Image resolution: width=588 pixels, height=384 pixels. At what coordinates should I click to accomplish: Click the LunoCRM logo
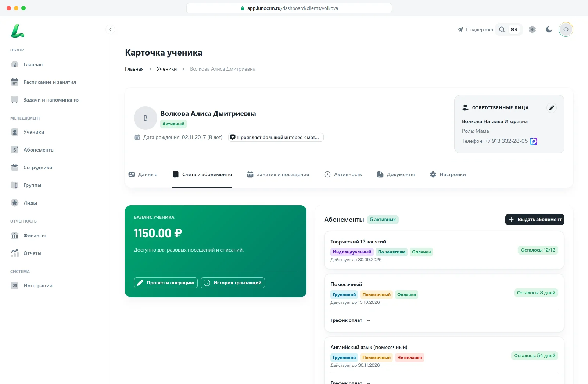coord(17,31)
